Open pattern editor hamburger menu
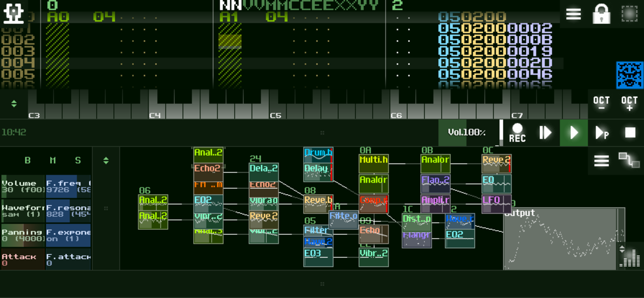Image resolution: width=644 pixels, height=298 pixels. [573, 13]
